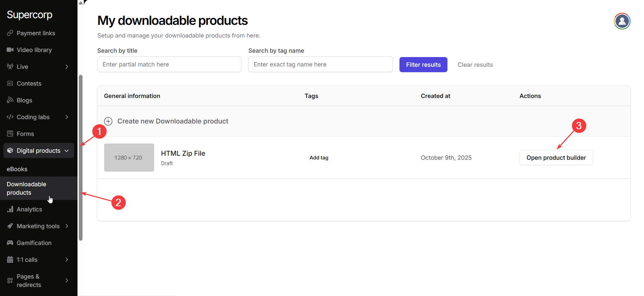Expand the Coding labs submenu arrow
Screen dimensions: 644x296
coord(67,117)
